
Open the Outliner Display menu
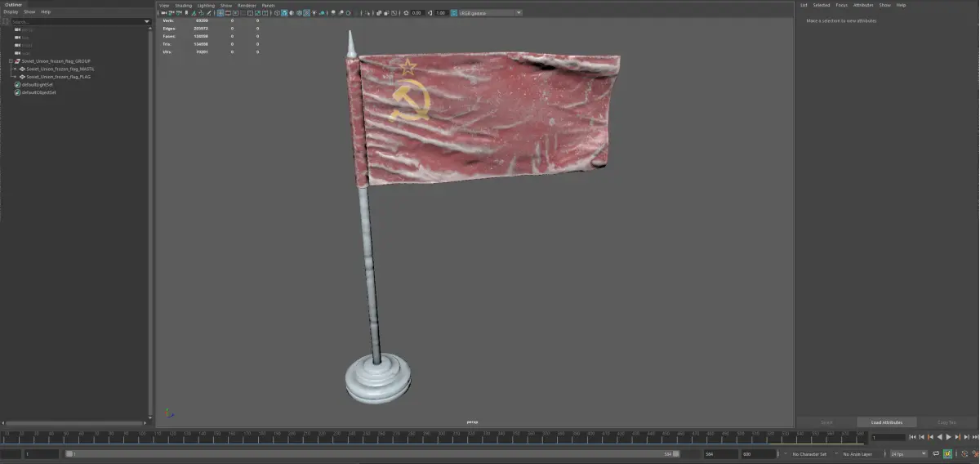tap(11, 12)
